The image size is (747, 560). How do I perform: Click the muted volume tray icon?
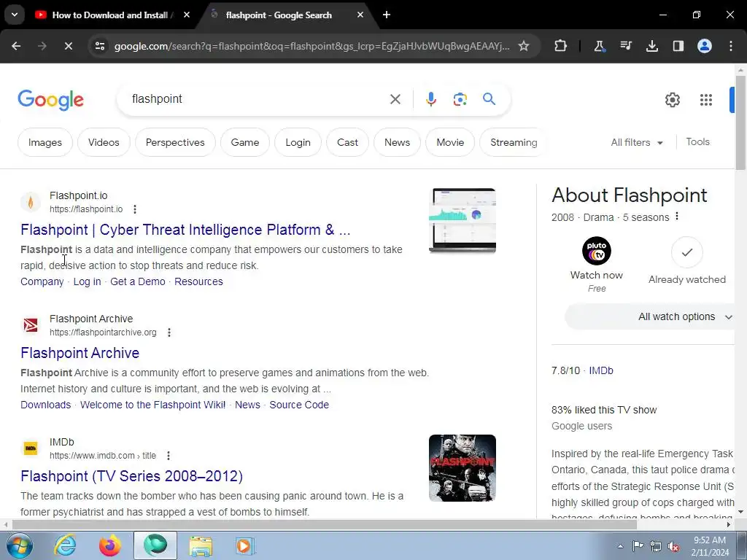(x=673, y=546)
